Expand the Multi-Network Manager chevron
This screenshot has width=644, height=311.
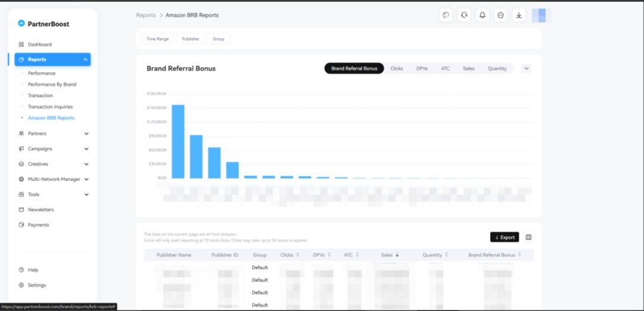pos(86,179)
